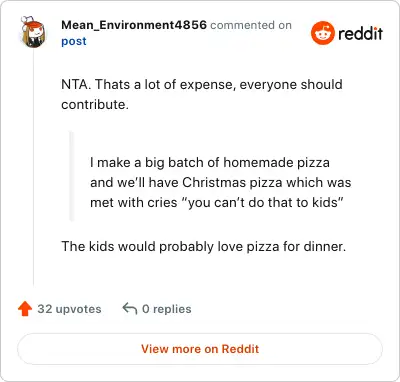
Task: Click the Reddit Snoo logo icon
Action: [x=323, y=33]
